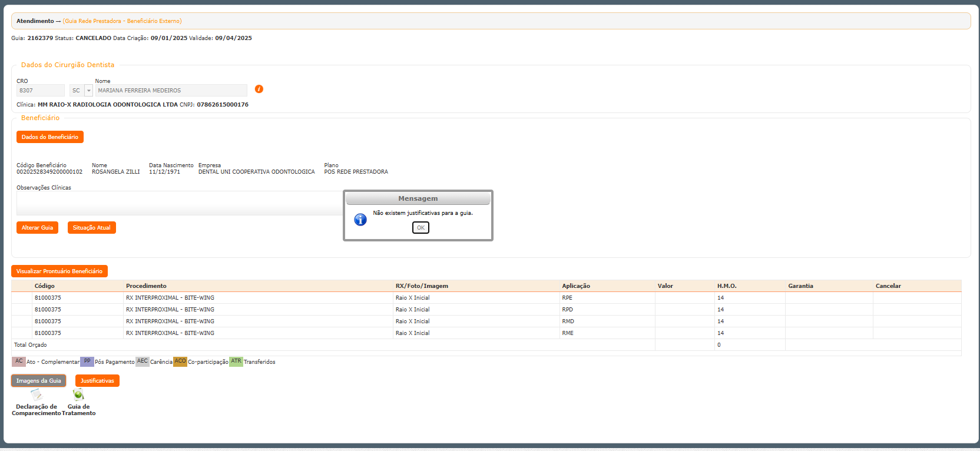Open the Guia de Tratamento icon
980x451 pixels.
point(78,394)
